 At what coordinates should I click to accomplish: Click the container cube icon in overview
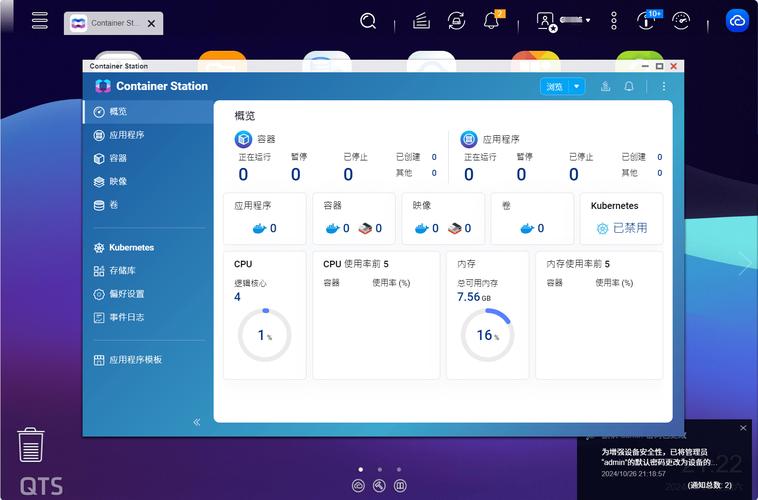coord(243,139)
